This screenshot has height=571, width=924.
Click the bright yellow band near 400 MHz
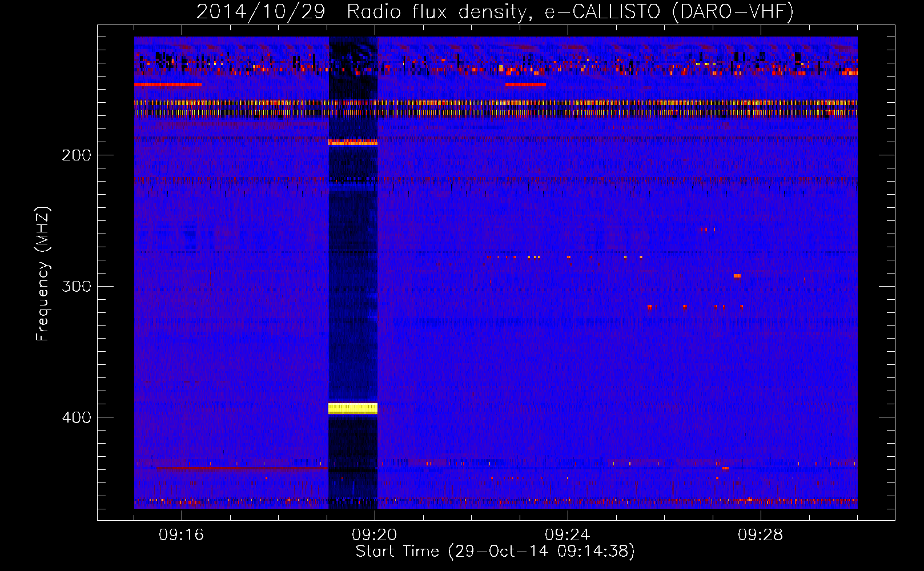[353, 408]
